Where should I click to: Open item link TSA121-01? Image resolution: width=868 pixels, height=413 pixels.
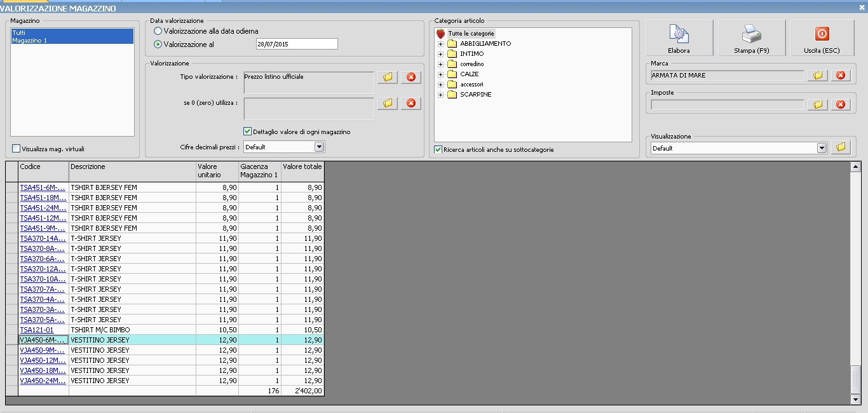click(37, 330)
